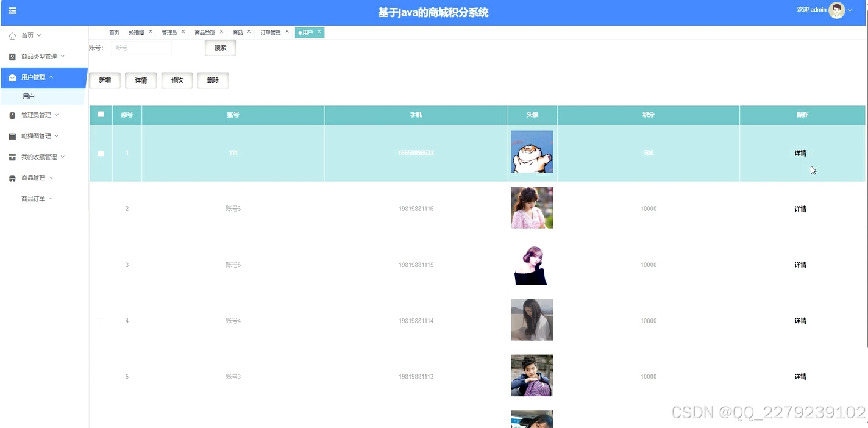Check the checkbox for 账号6 row
This screenshot has height=428, width=868.
[x=101, y=209]
